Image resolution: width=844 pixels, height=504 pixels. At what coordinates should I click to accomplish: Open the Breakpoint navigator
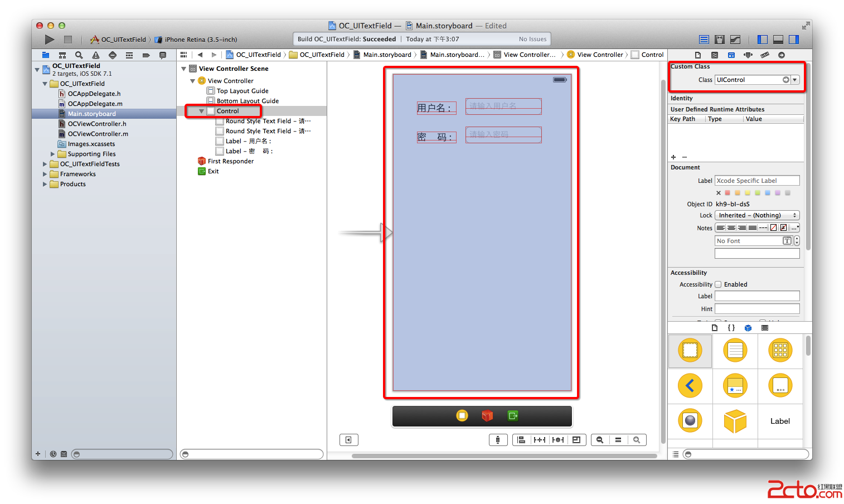(x=146, y=55)
